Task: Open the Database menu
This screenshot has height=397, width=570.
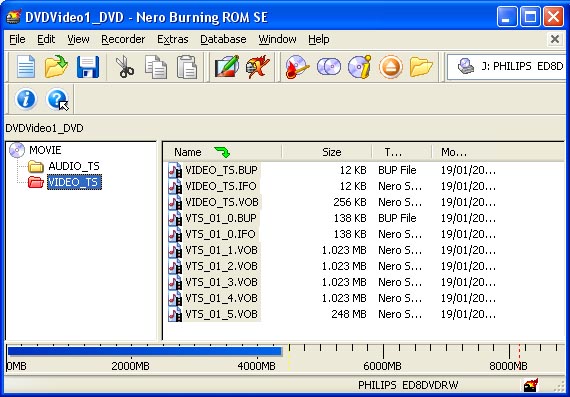Action: coord(223,39)
